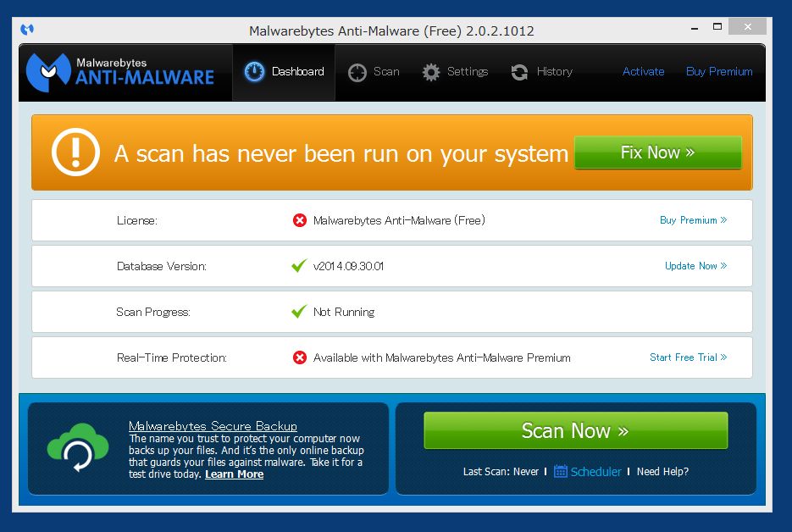
Task: Click the History refresh-arrows icon
Action: pyautogui.click(x=519, y=72)
